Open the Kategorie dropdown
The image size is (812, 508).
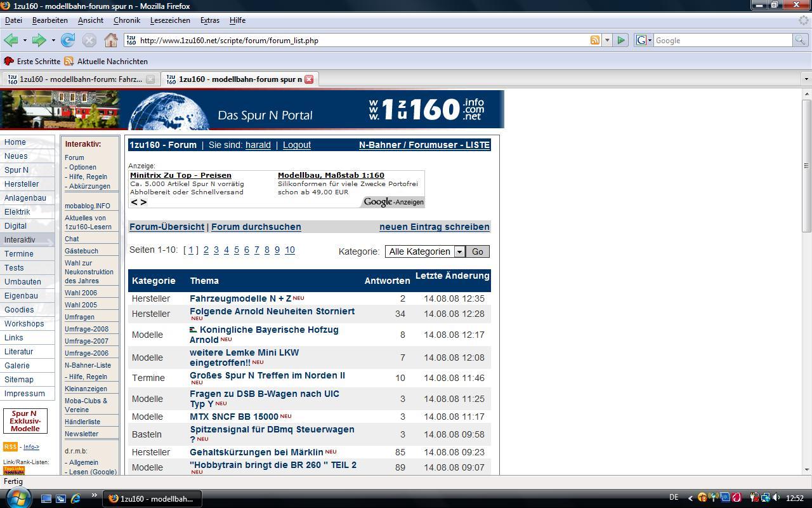click(459, 251)
